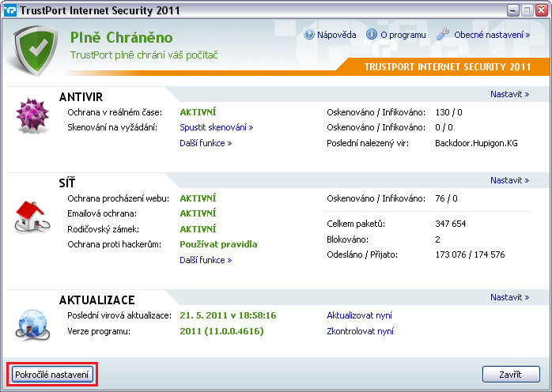The width and height of the screenshot is (552, 392).
Task: Click on-demand scan value 0 / 0
Action: click(x=444, y=127)
